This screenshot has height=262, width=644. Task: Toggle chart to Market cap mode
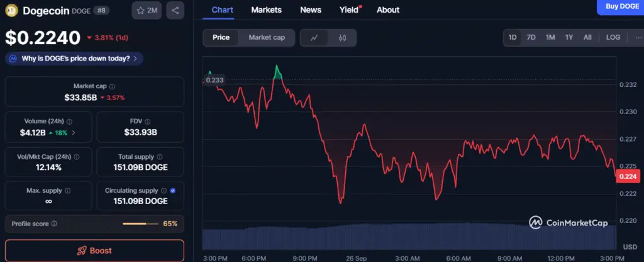(267, 37)
